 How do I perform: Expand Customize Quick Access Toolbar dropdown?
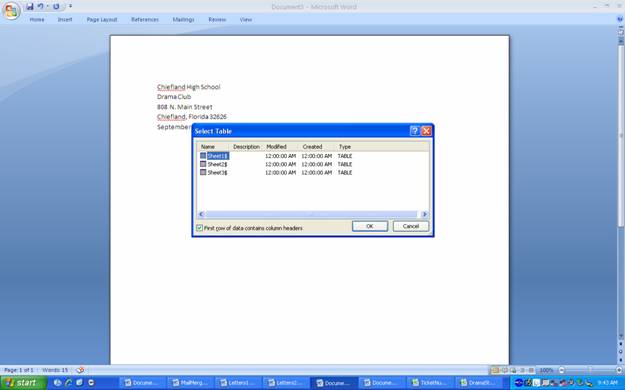point(70,6)
